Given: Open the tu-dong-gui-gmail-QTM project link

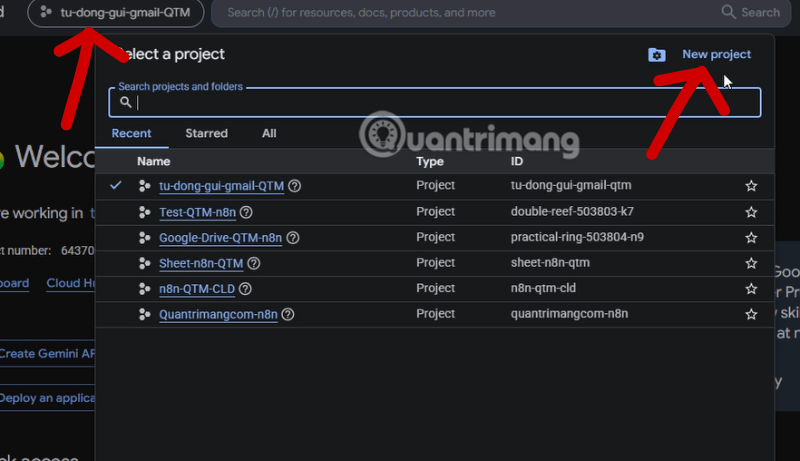Looking at the screenshot, I should tap(221, 186).
